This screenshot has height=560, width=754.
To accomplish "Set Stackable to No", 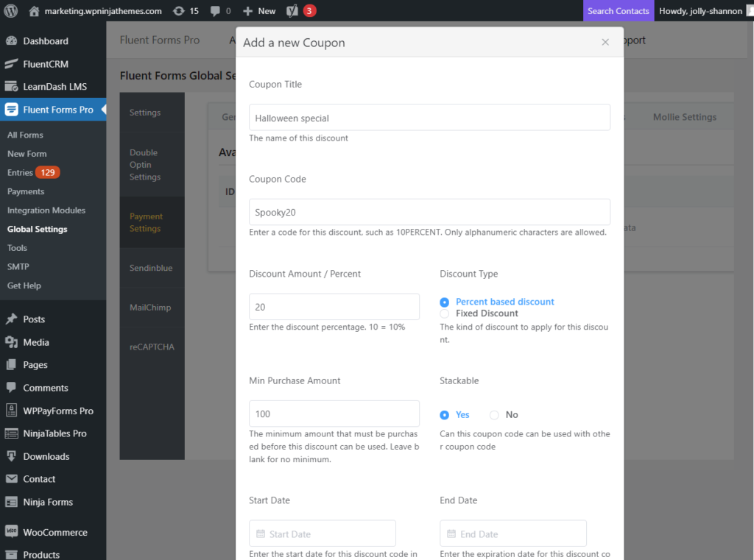I will (494, 414).
